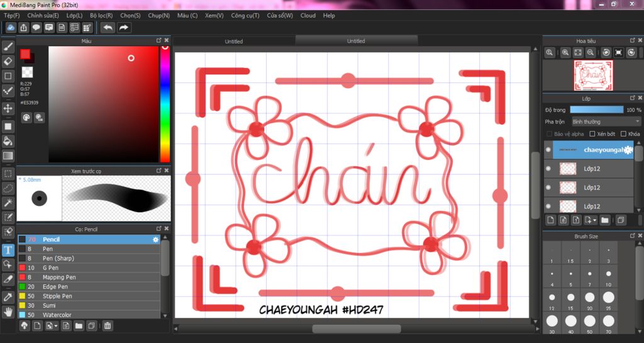Open the Chỉnh sửa(E) menu
This screenshot has width=644, height=343.
(x=43, y=15)
